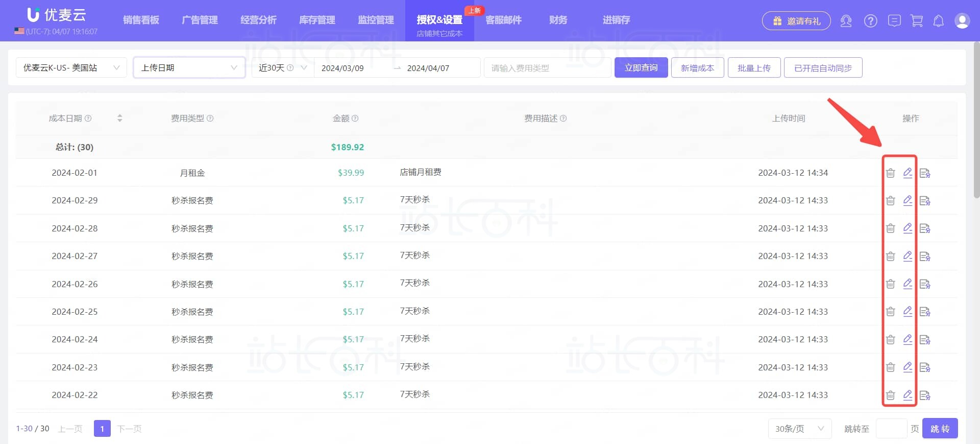The height and width of the screenshot is (444, 980).
Task: Click the user avatar icon
Action: tap(962, 21)
